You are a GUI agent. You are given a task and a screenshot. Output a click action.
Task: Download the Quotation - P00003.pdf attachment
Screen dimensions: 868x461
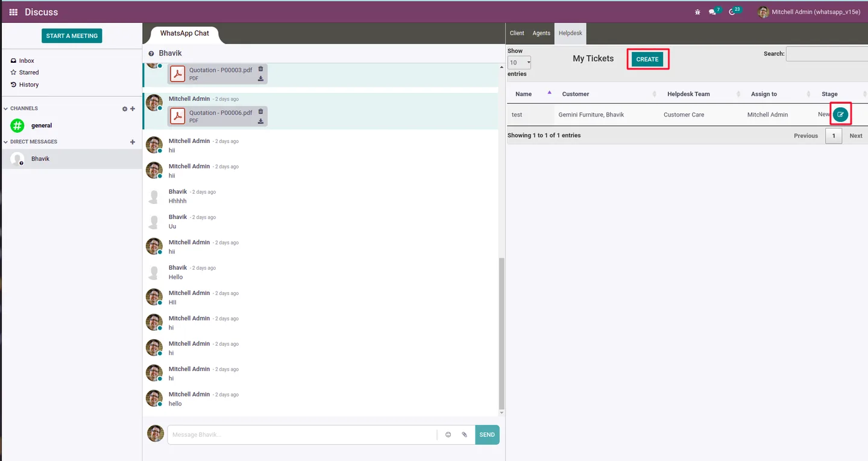click(261, 78)
